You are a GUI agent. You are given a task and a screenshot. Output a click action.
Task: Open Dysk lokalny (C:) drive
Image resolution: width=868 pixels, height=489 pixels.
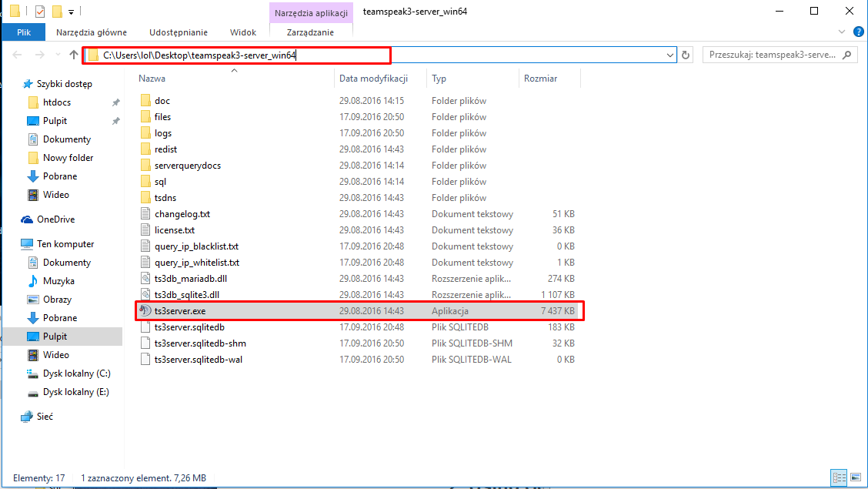[x=76, y=373]
